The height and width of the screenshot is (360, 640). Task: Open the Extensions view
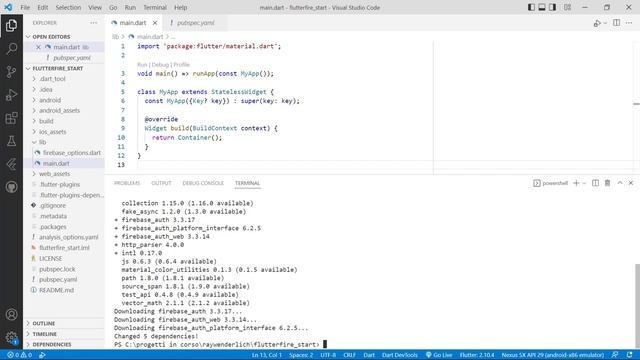point(11,118)
